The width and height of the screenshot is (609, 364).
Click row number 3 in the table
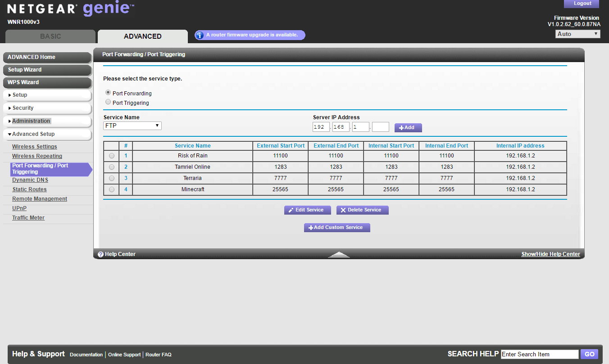point(126,178)
